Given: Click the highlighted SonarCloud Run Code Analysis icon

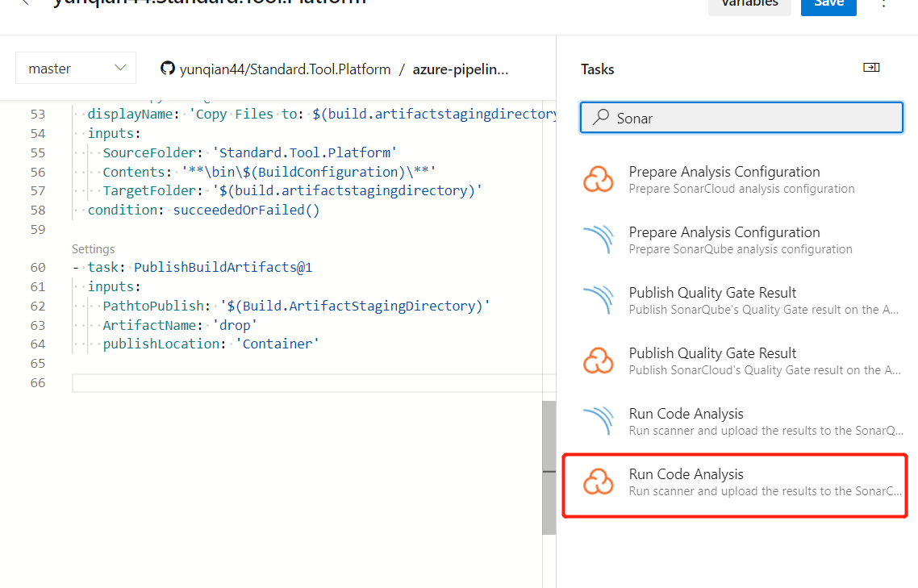Looking at the screenshot, I should pyautogui.click(x=598, y=482).
